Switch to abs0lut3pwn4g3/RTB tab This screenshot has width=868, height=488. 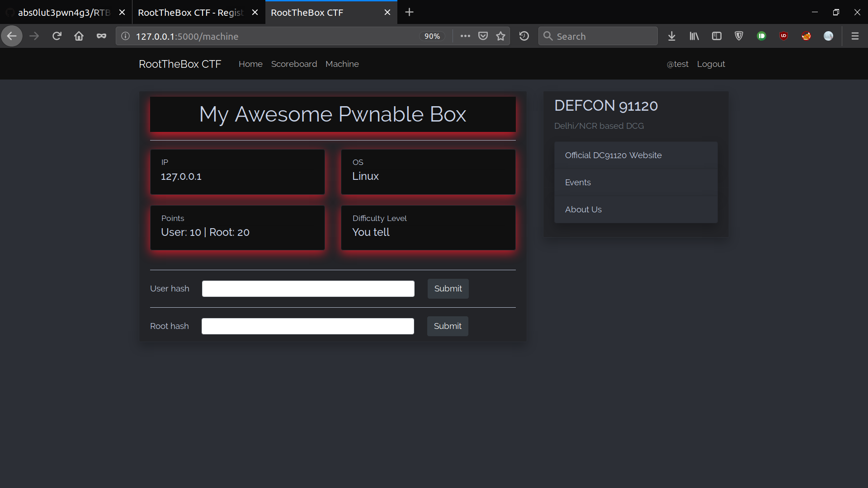tap(63, 13)
